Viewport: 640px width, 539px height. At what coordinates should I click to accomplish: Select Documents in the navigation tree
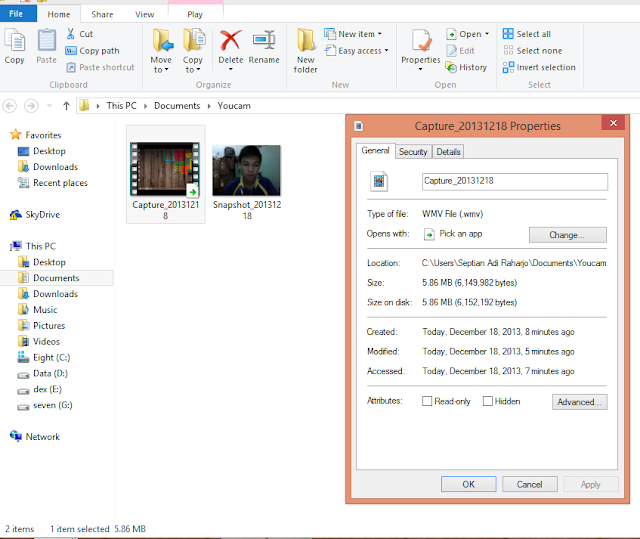[56, 278]
